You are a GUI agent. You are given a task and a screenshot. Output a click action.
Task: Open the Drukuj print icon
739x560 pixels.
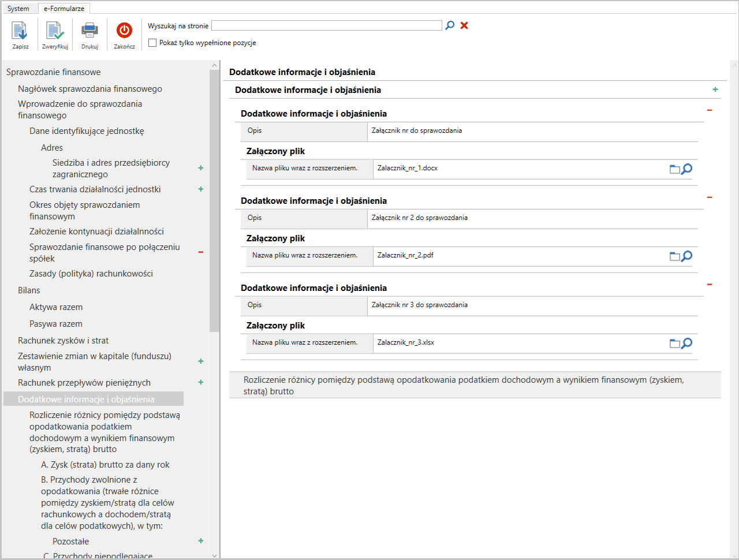(89, 30)
